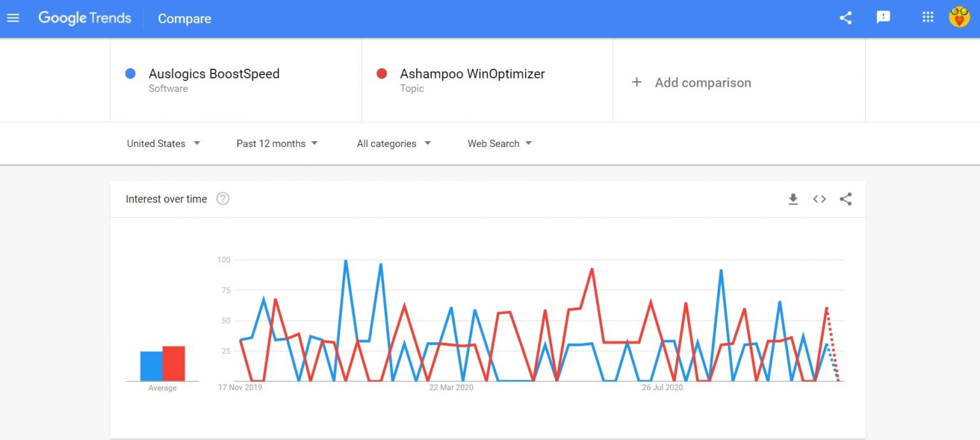Click the share icon in header
This screenshot has width=980, height=440.
845,18
